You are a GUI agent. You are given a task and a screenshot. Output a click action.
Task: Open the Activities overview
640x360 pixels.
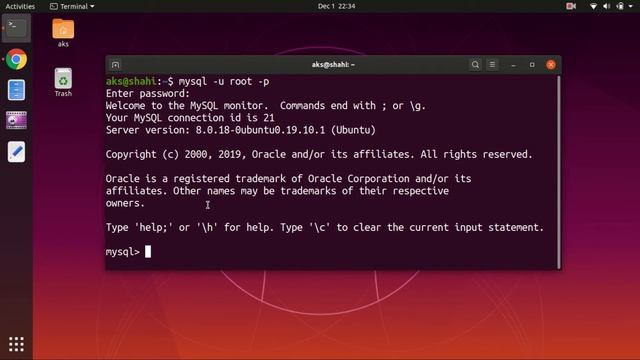point(20,6)
